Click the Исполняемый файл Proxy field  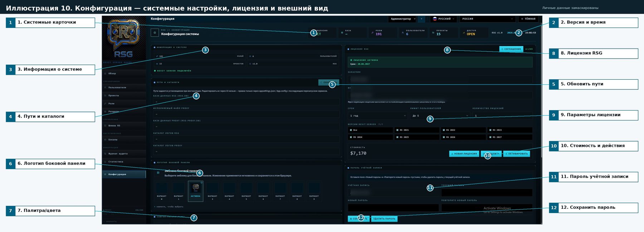(246, 114)
